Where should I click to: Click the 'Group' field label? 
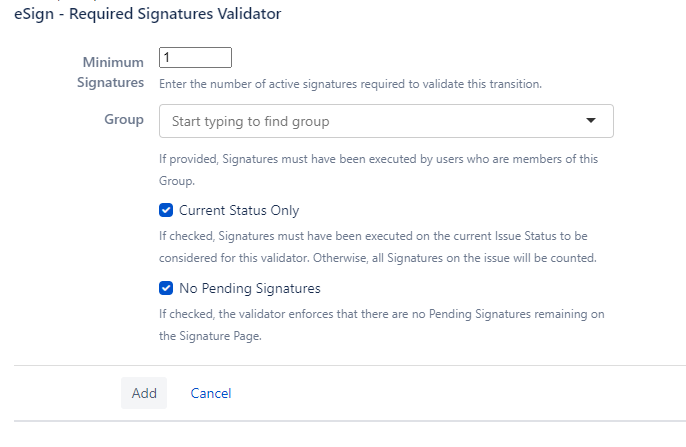(x=124, y=119)
